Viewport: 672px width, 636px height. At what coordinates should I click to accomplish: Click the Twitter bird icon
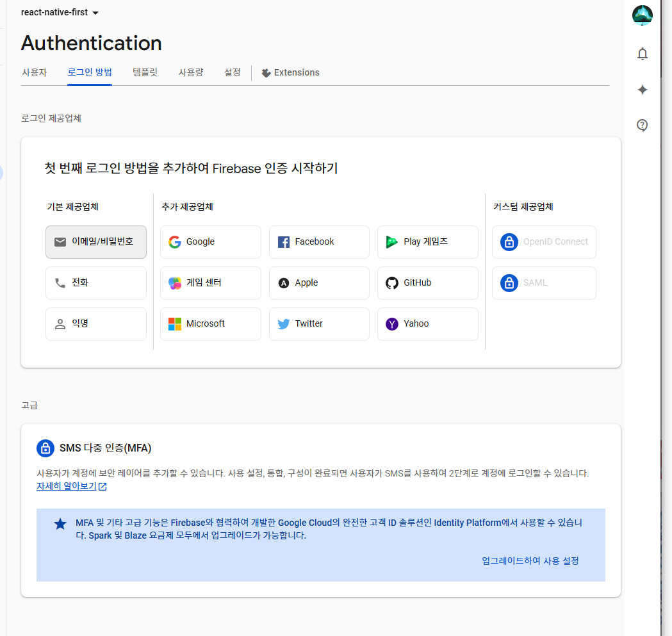(x=283, y=324)
